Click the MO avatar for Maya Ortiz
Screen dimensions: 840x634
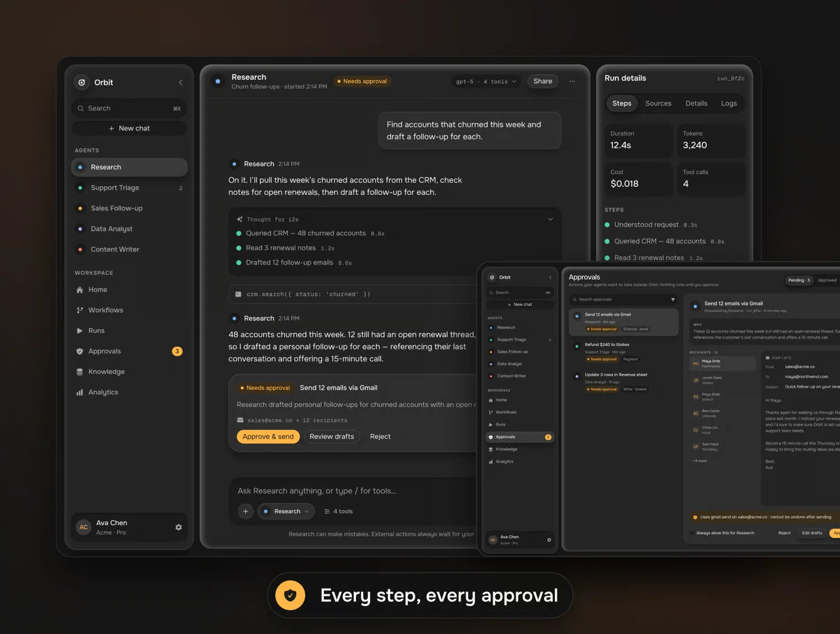pyautogui.click(x=696, y=363)
